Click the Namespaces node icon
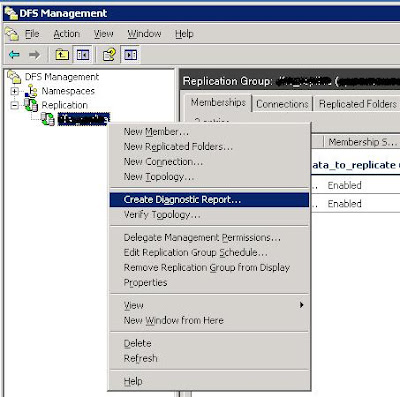400x397 pixels. tap(31, 91)
